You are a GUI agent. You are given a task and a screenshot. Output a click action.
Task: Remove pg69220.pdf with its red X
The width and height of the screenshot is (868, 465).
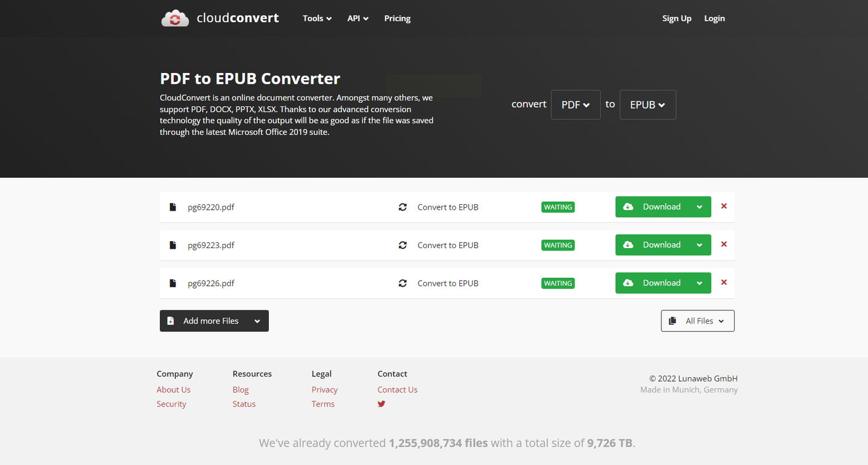(724, 206)
